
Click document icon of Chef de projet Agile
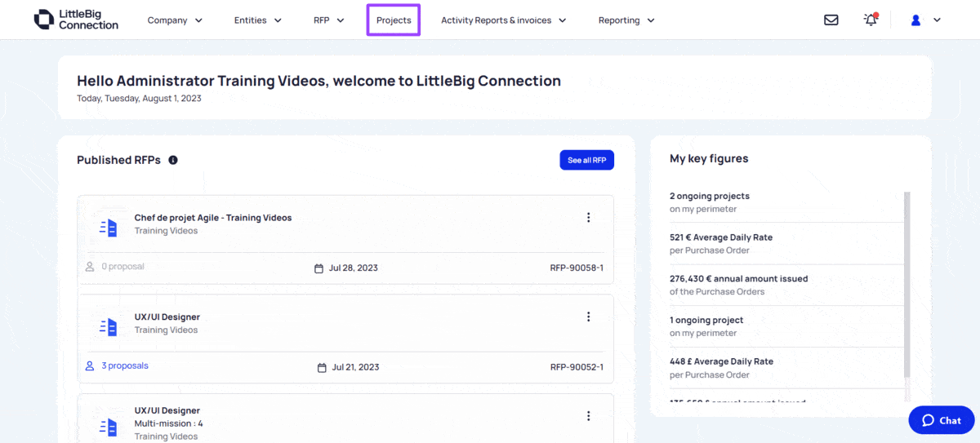click(109, 228)
